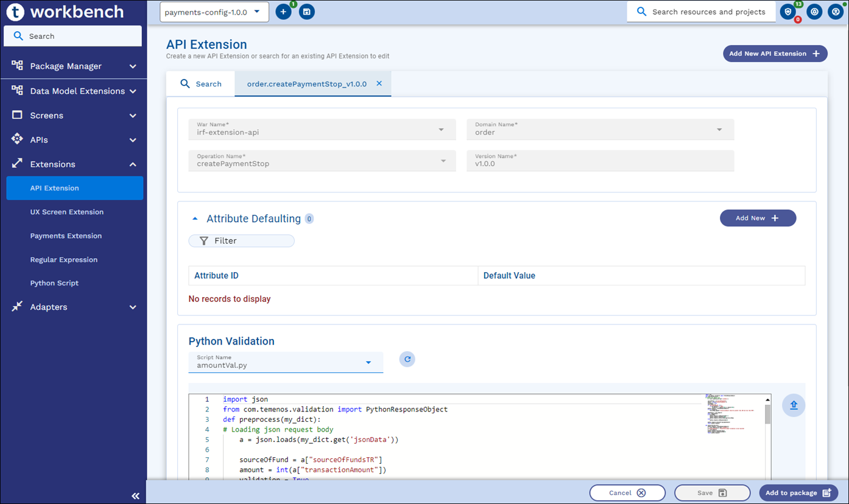Close the order.createPaymentStop_v1.0.0 tab
This screenshot has width=849, height=504.
click(379, 84)
